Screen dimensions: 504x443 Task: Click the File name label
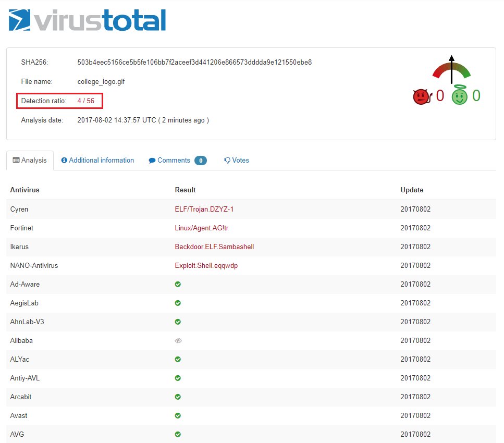click(x=36, y=82)
